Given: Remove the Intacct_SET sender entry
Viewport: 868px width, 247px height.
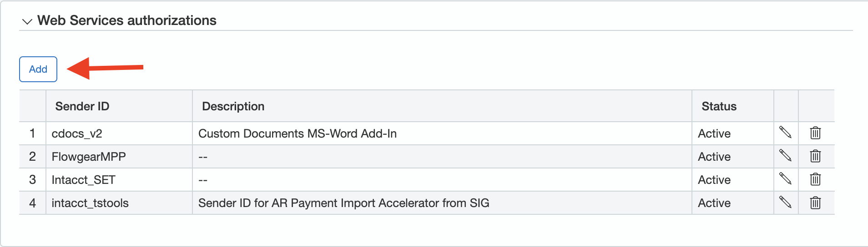Looking at the screenshot, I should (815, 179).
